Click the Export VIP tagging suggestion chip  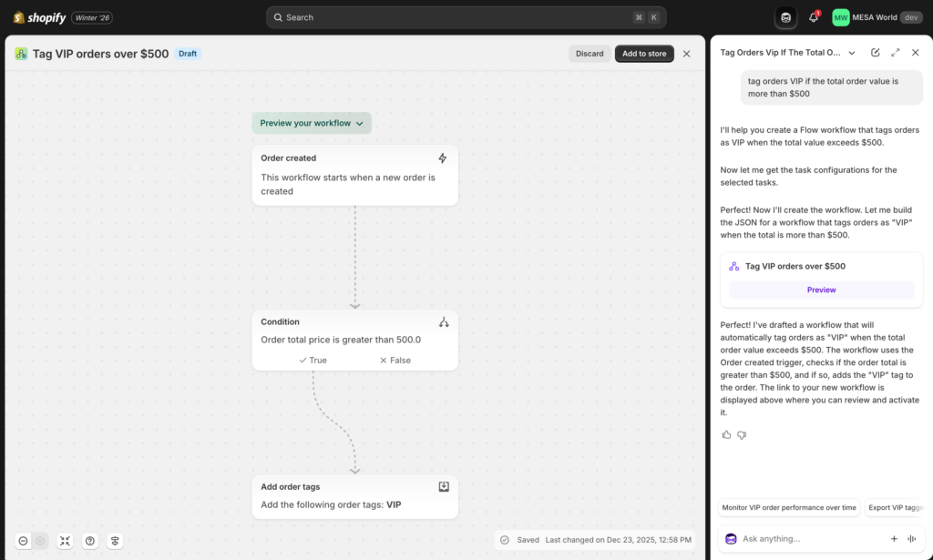(x=896, y=506)
